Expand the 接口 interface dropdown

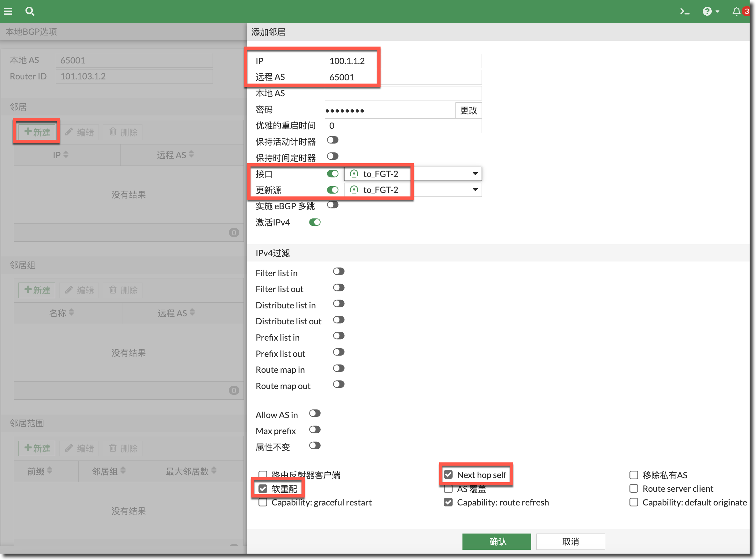475,174
